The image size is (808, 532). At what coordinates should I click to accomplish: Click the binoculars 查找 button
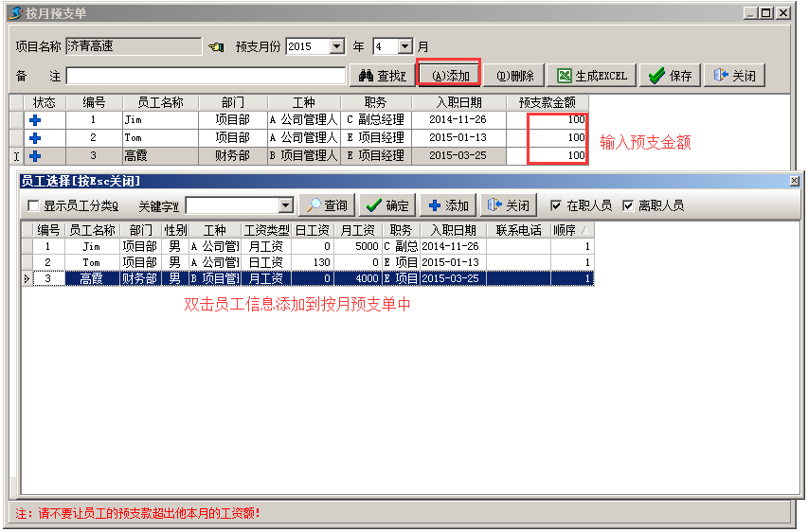point(381,76)
